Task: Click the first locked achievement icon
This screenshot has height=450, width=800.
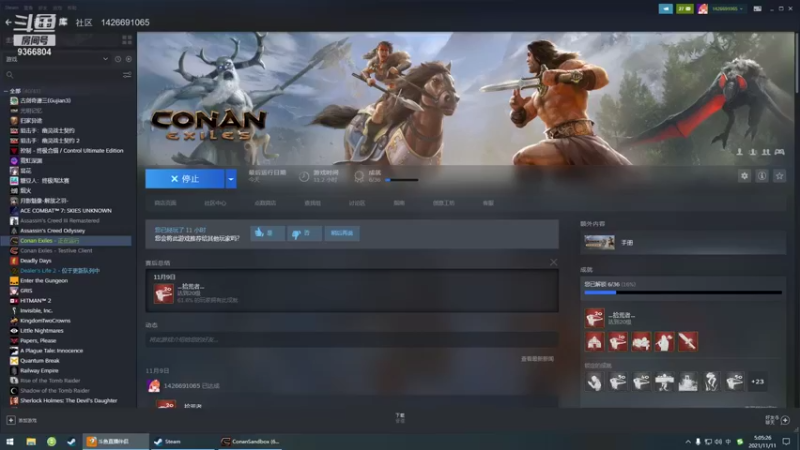Action: pos(594,382)
